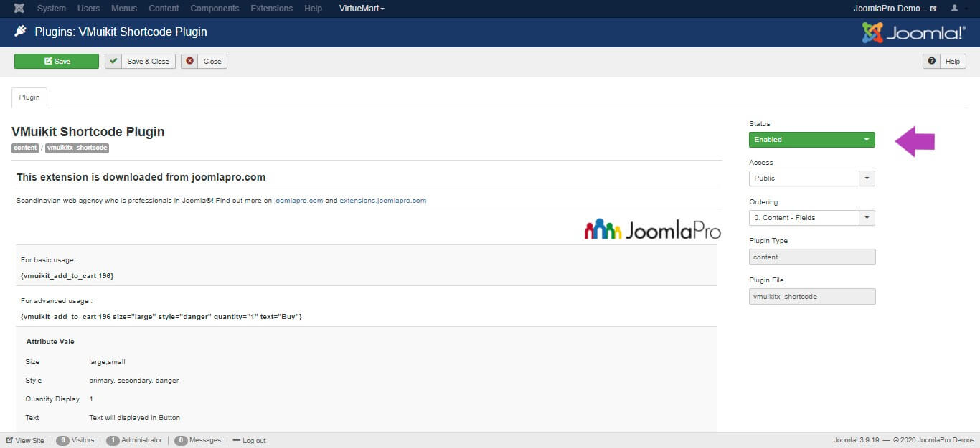980x448 pixels.
Task: Click the Joomla! 3.9.19 version text
Action: point(857,440)
